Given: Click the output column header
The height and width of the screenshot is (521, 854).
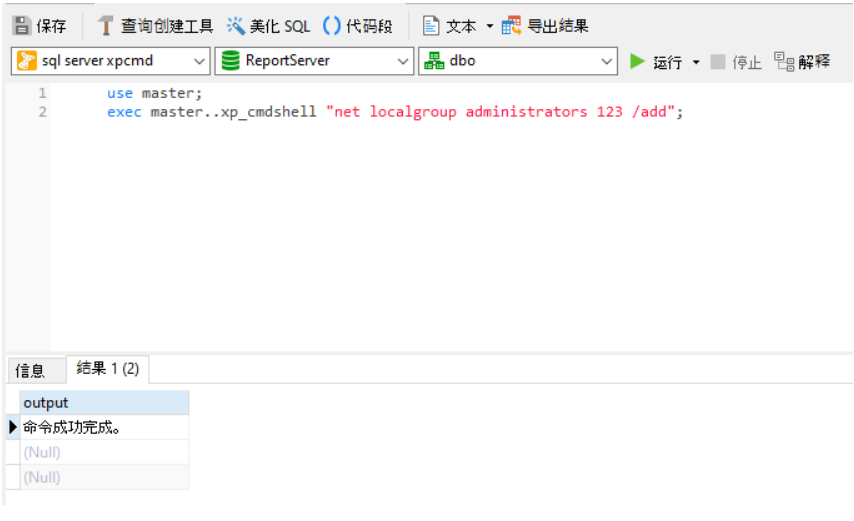Looking at the screenshot, I should pos(105,403).
